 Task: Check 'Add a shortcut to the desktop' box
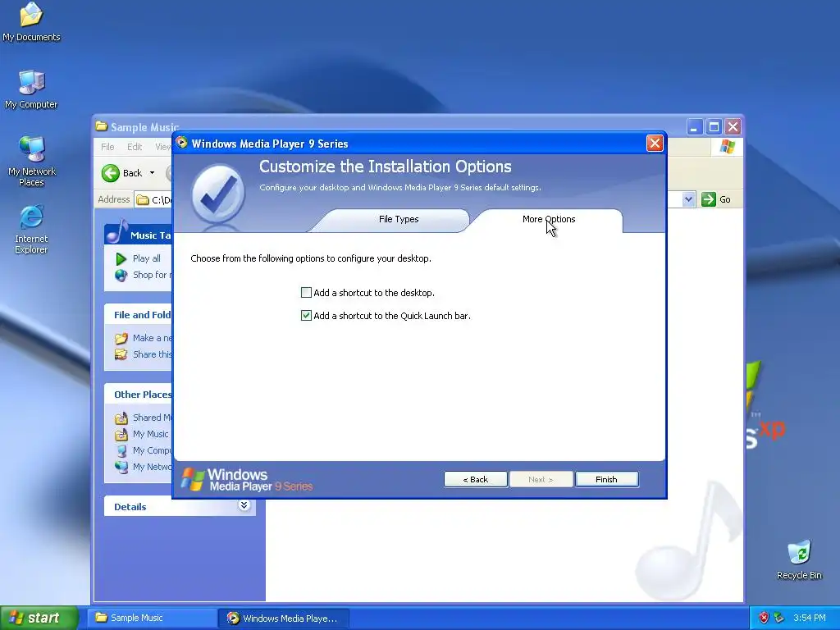[306, 293]
